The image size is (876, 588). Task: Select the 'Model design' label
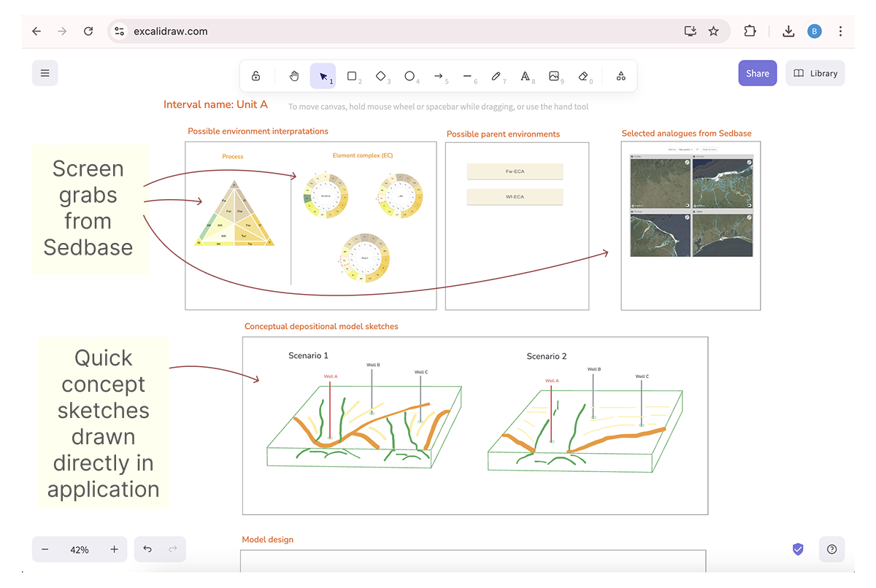point(267,540)
